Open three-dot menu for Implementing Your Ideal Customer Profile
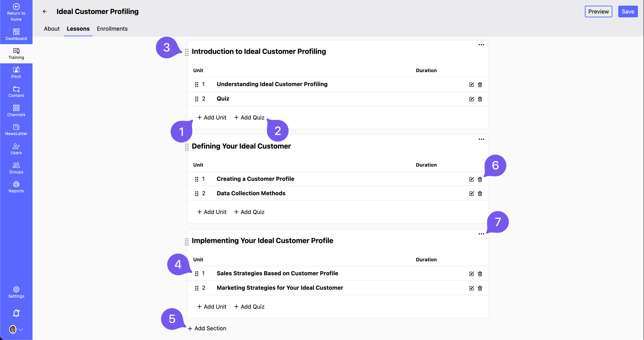644x340 pixels. coord(481,234)
